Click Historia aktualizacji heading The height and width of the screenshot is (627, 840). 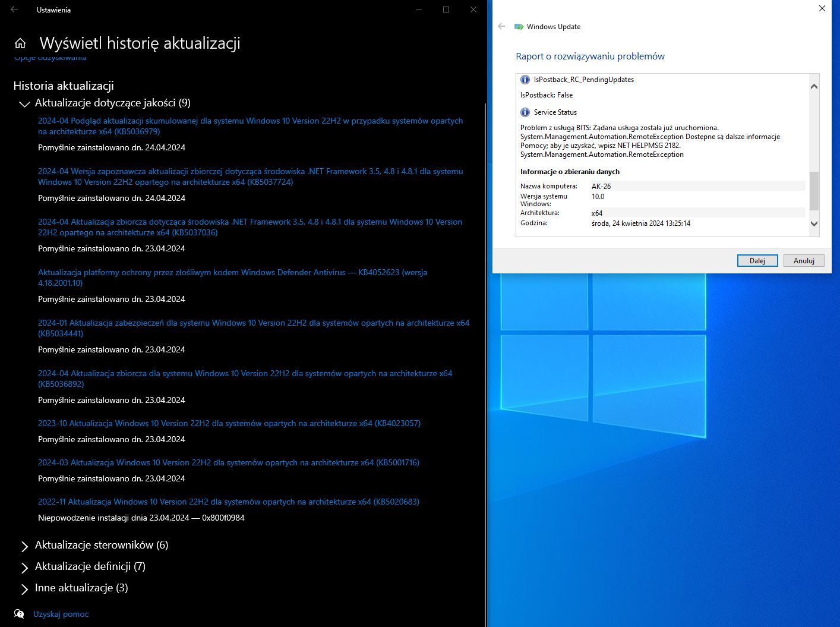64,86
